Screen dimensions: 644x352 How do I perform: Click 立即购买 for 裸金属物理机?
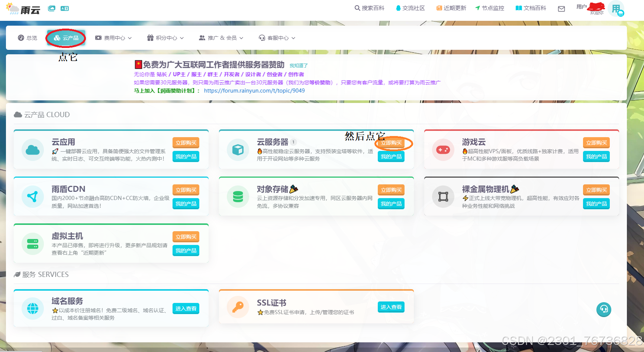tap(596, 190)
